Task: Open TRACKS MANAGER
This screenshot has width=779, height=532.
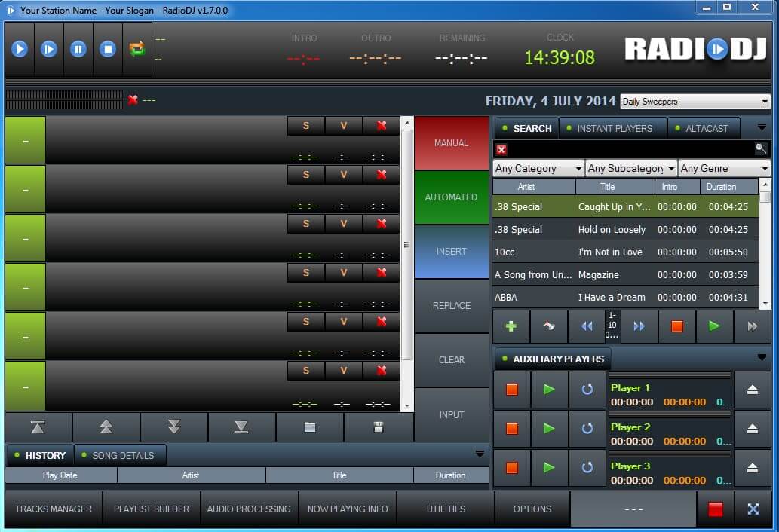Action: tap(53, 509)
